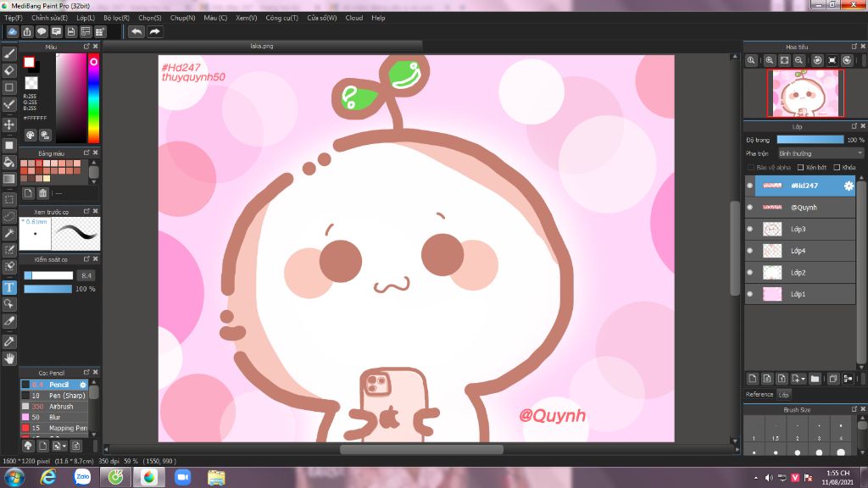Toggle the Xén bớt checkbox
Image resolution: width=868 pixels, height=488 pixels.
point(800,167)
